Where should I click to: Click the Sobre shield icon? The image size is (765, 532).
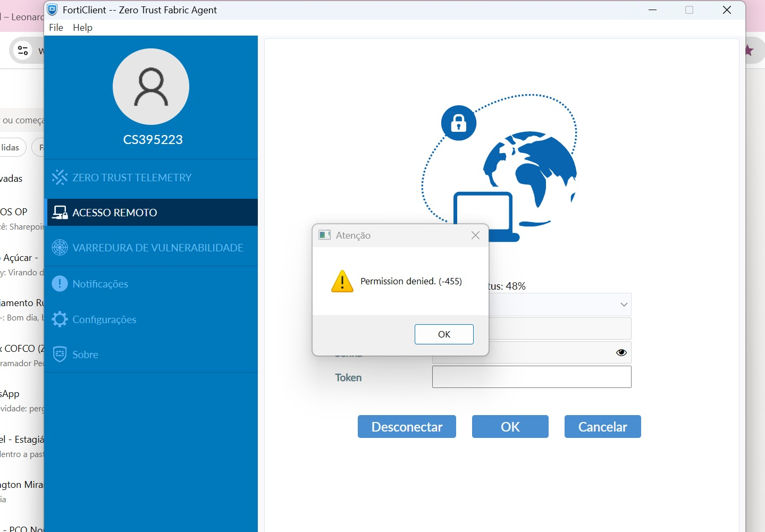click(x=60, y=354)
